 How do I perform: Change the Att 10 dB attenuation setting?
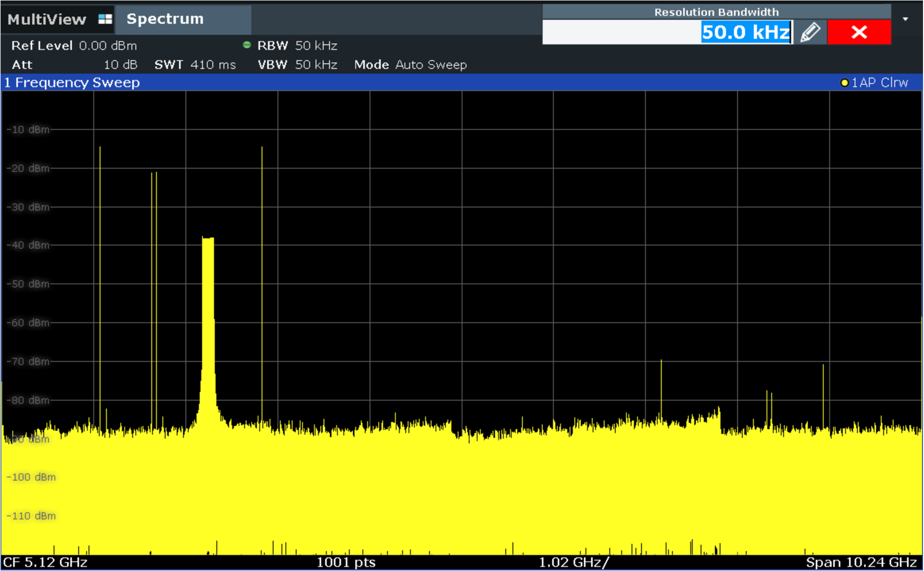70,64
